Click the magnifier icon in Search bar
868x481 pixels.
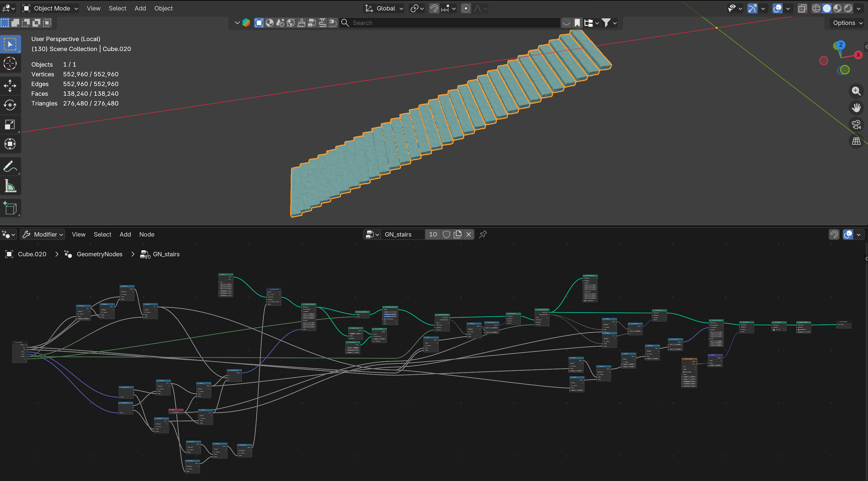pyautogui.click(x=345, y=23)
